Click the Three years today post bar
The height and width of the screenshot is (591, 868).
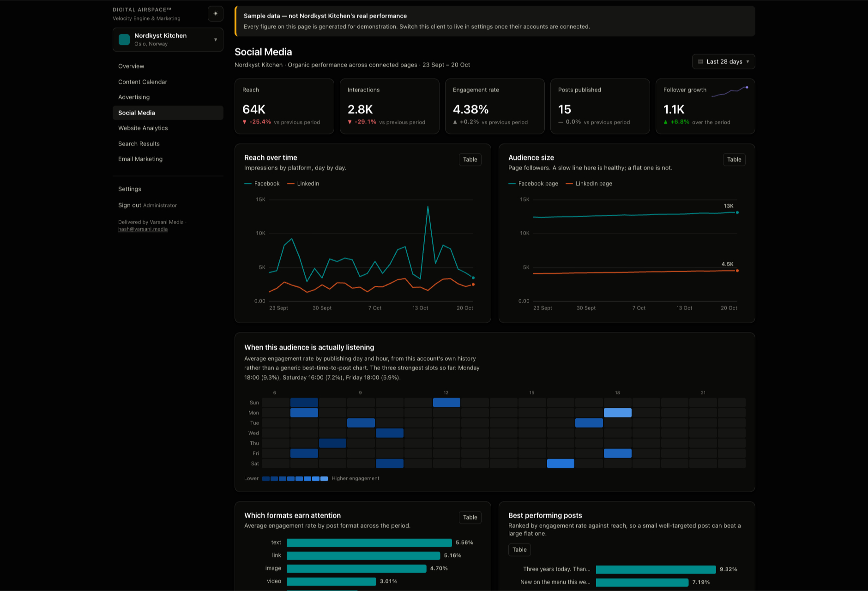(x=656, y=570)
